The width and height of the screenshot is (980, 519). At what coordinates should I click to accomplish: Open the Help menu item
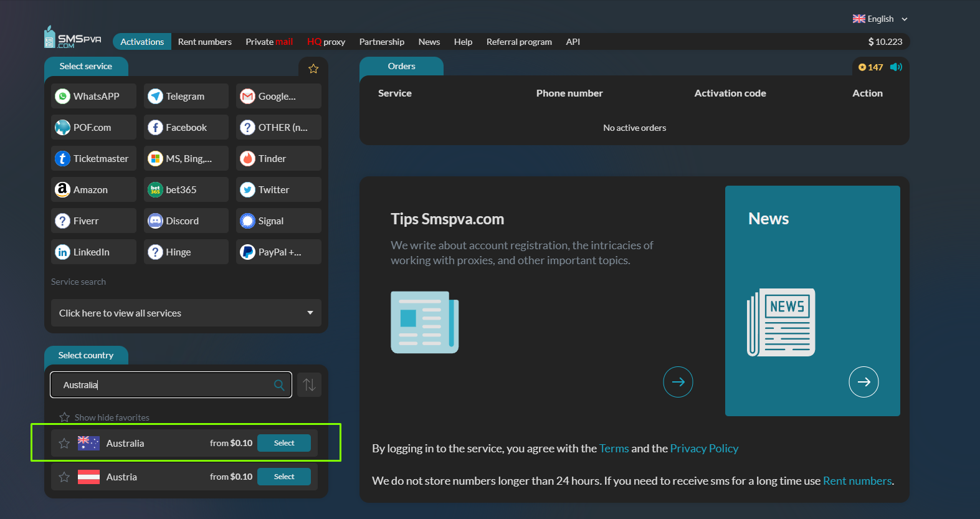463,42
